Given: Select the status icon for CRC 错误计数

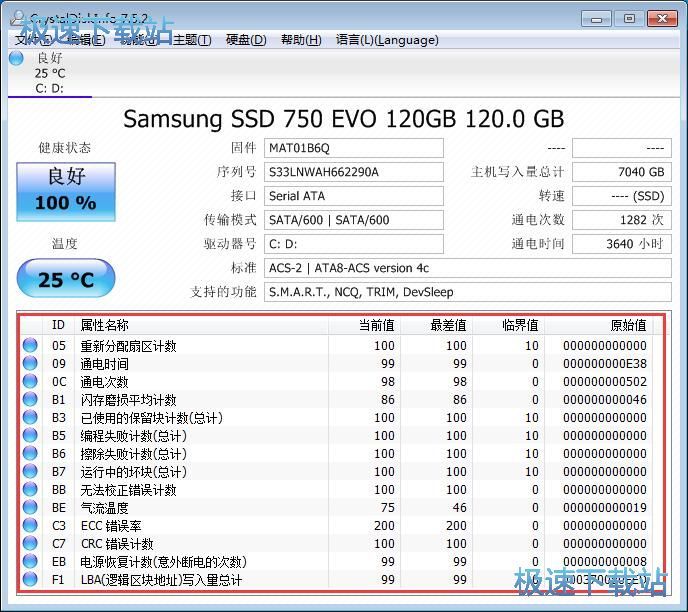Looking at the screenshot, I should pos(30,544).
